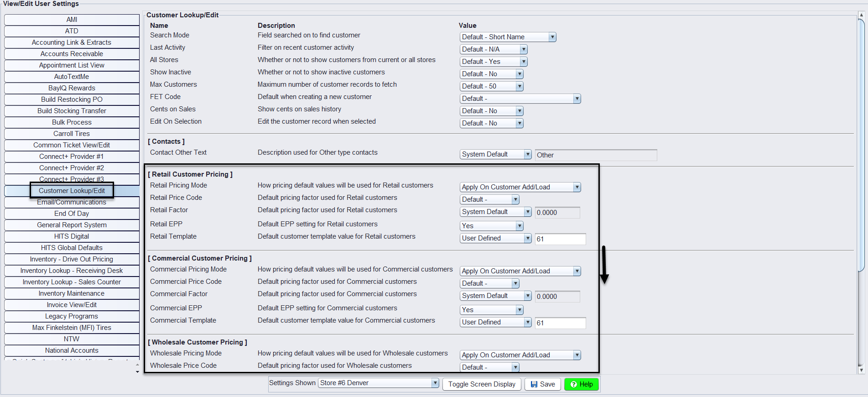Viewport: 868px width, 397px height.
Task: Open the Inventory Maintenance category
Action: [x=72, y=293]
